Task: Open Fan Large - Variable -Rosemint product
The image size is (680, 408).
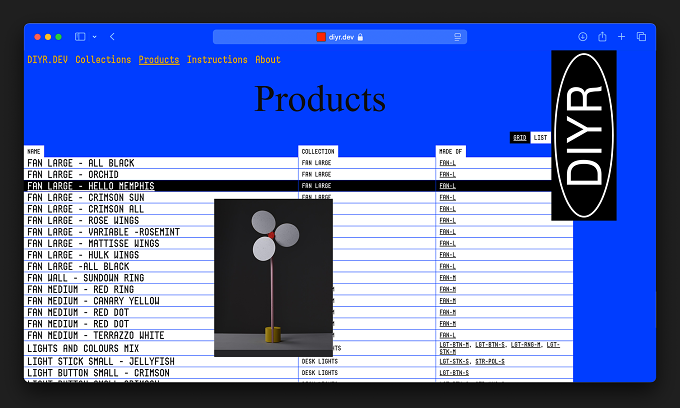Action: [x=104, y=232]
